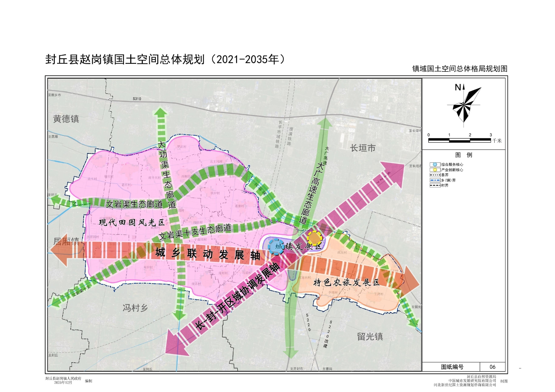The width and height of the screenshot is (555, 392).
Task: Click the 村界 dashed line legend symbol
Action: point(435,185)
